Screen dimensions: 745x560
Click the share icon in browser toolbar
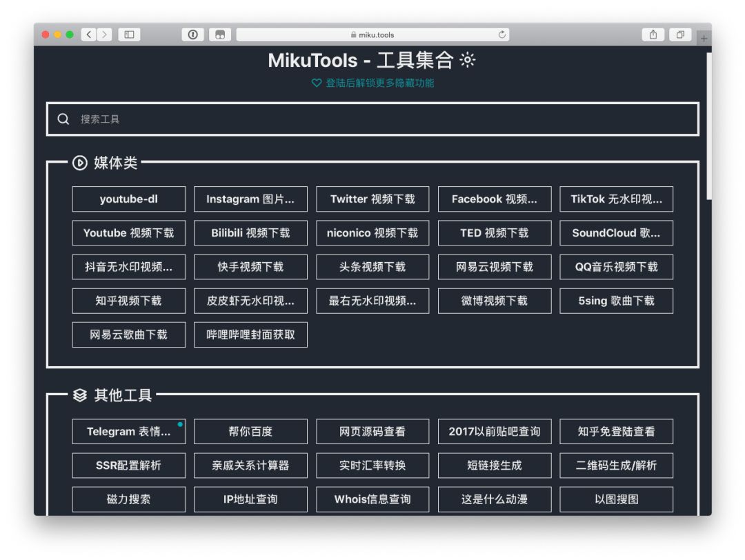point(652,34)
